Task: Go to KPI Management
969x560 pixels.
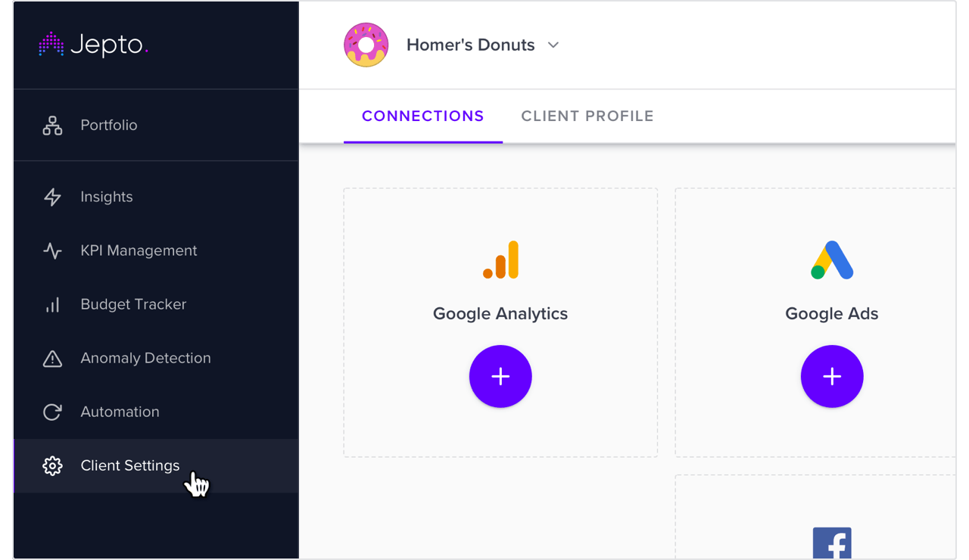Action: (x=156, y=250)
